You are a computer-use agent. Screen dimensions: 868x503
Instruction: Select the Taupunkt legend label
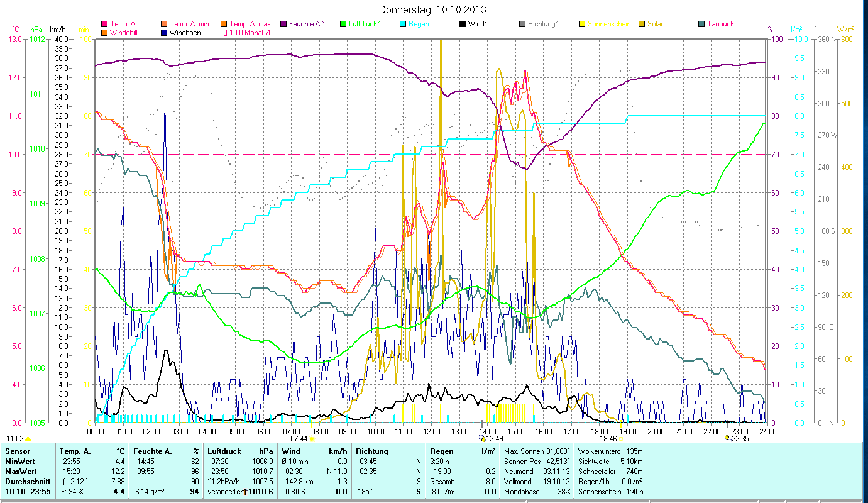coord(722,24)
